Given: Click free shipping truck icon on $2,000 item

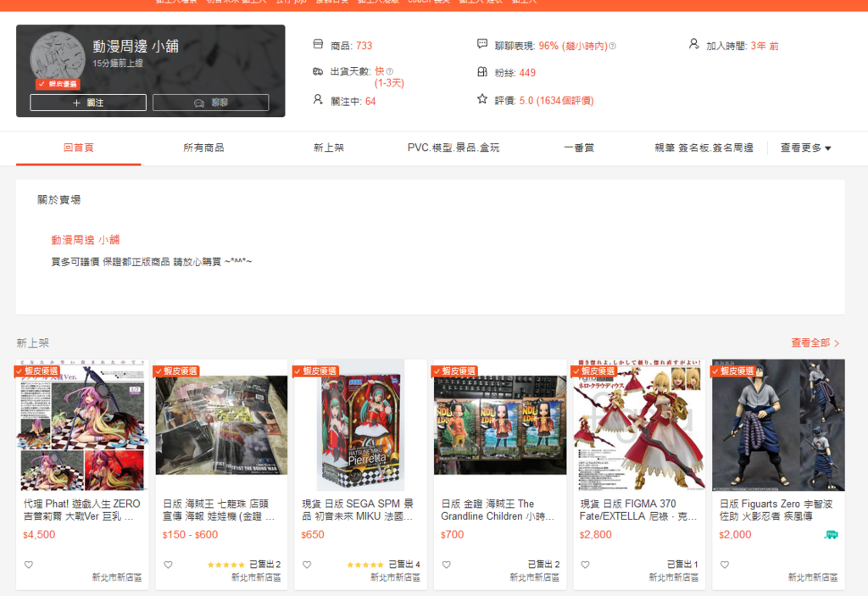Looking at the screenshot, I should (x=831, y=534).
